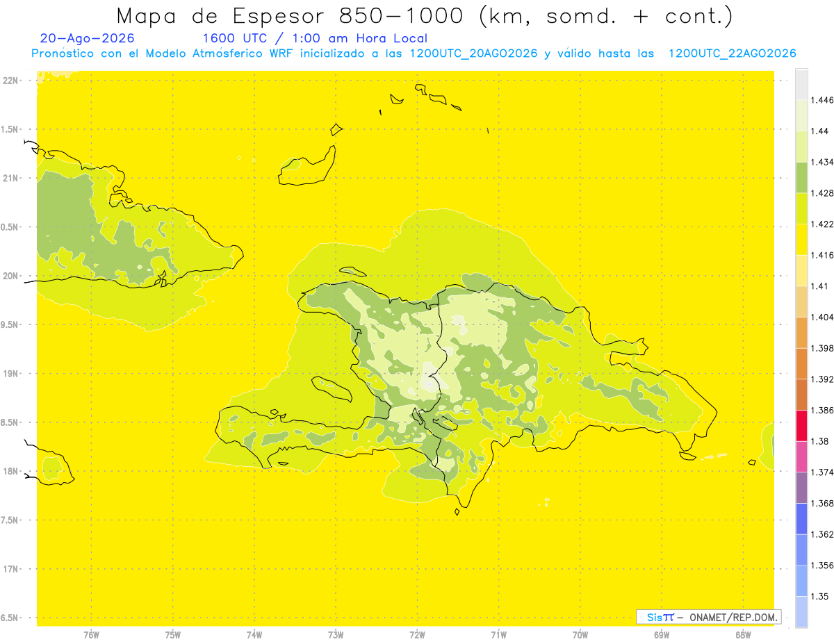Screen dimensions: 834x644
Task: Click the longitude label '73W'
Action: (336, 635)
